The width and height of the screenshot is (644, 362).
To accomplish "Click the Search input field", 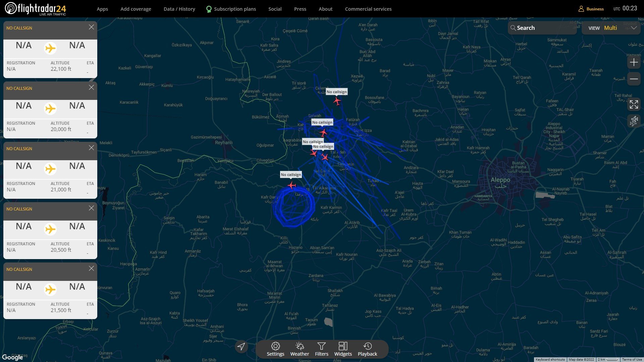I will tap(542, 28).
